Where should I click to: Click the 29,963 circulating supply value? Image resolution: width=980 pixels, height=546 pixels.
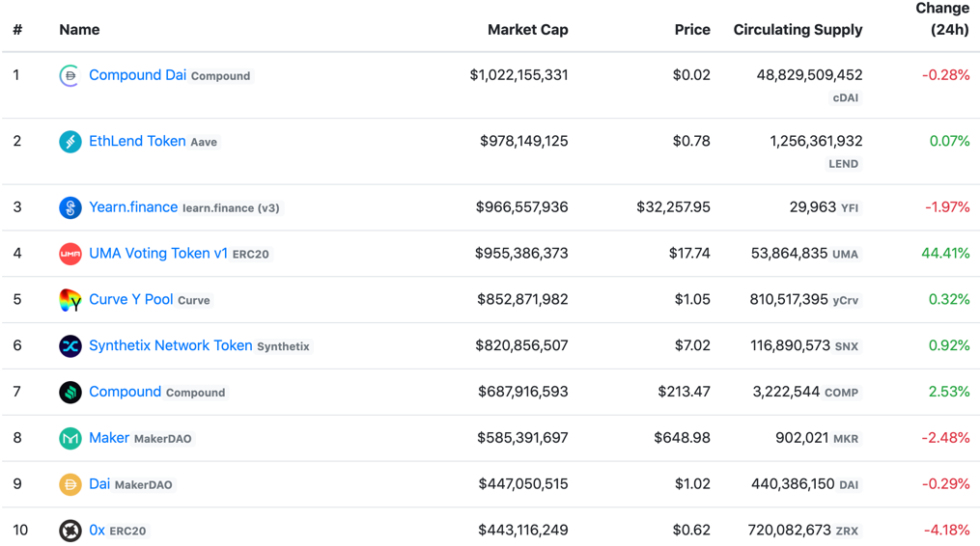pos(813,207)
